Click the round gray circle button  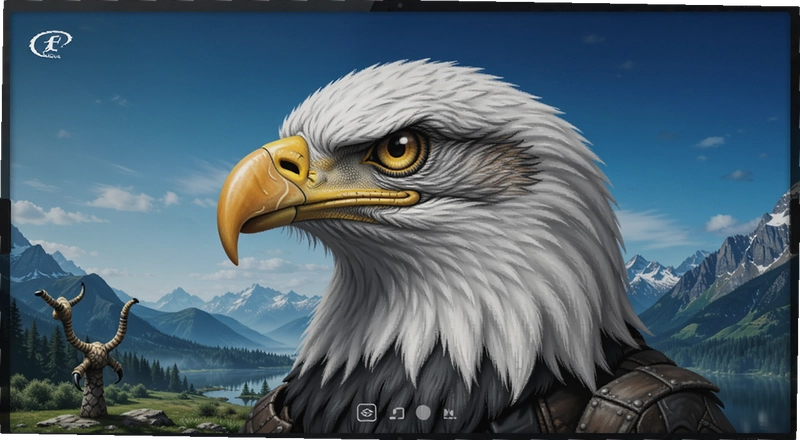tap(423, 412)
